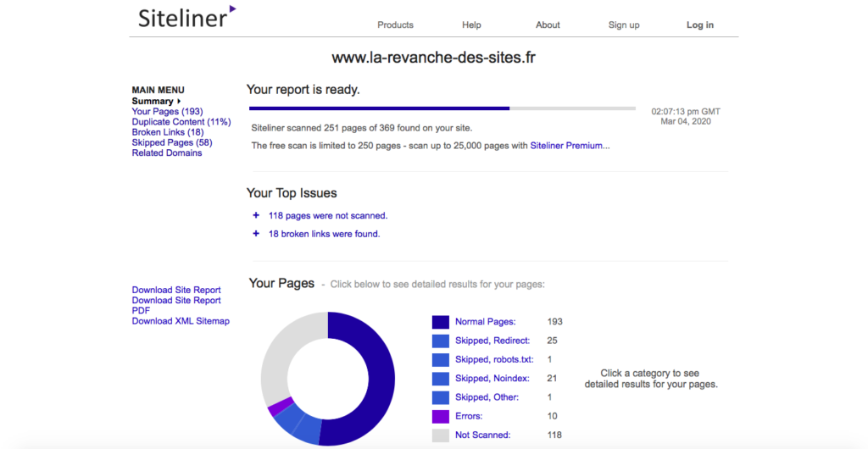Image resolution: width=868 pixels, height=449 pixels.
Task: Open '18 broken links were found' issue
Action: point(324,234)
